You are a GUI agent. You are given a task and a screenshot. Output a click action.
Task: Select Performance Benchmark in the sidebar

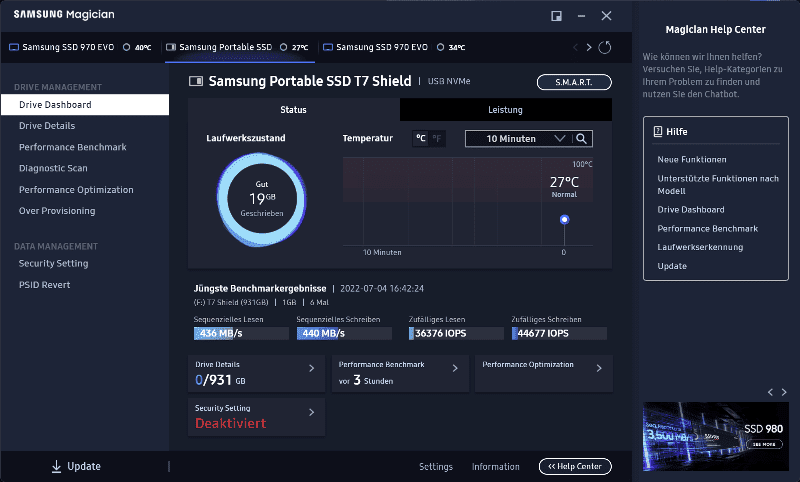click(72, 147)
